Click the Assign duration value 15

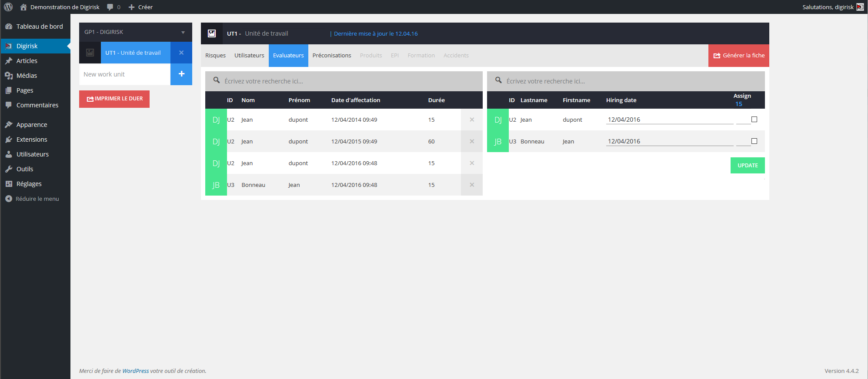(738, 104)
